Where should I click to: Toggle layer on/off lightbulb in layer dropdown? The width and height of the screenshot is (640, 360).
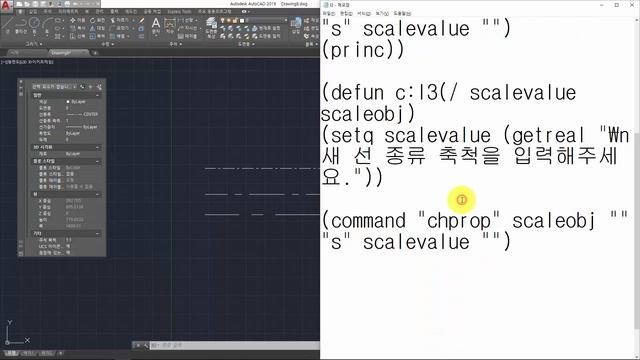click(x=222, y=20)
